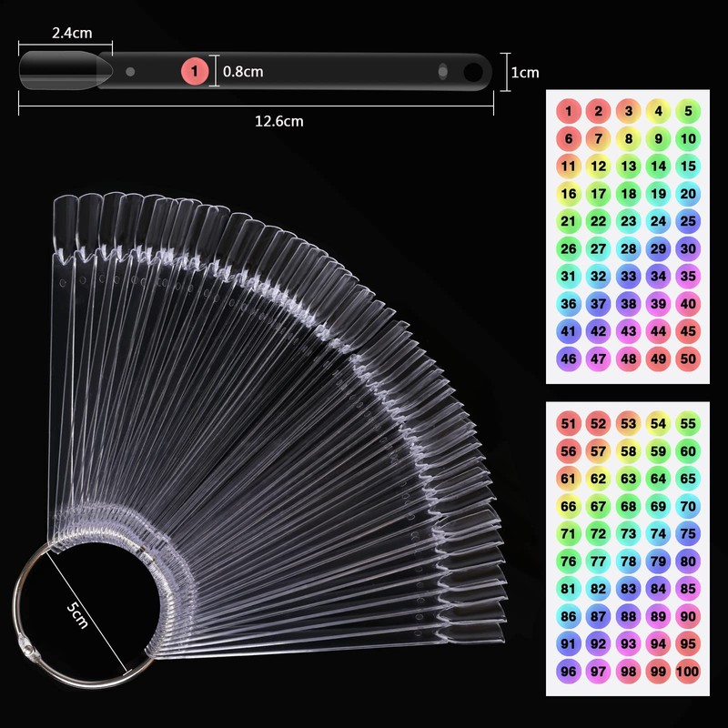The height and width of the screenshot is (728, 728).
Task: Click the number 73 sticker
Action: click(x=628, y=533)
